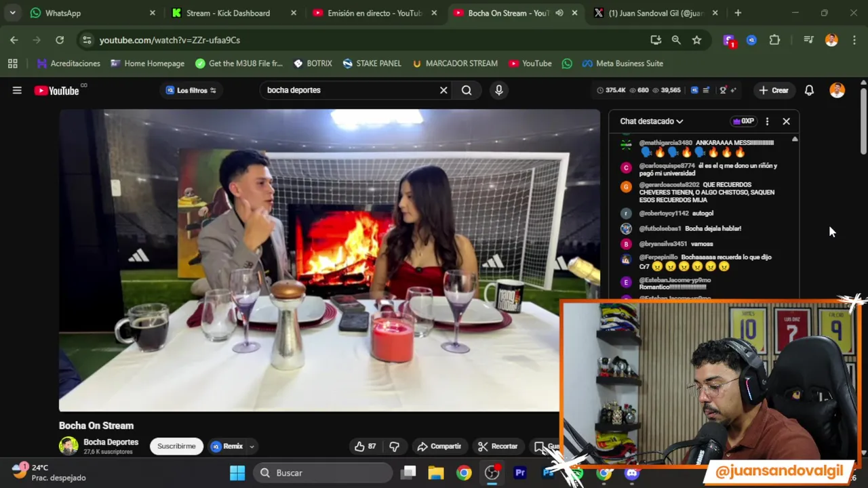Open Home Homepage bookmark
This screenshot has width=868, height=488.
[x=147, y=64]
